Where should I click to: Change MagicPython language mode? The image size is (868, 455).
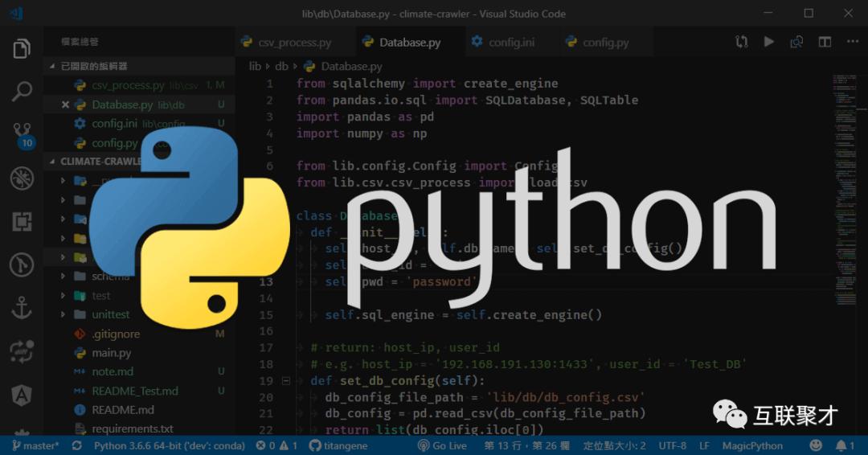(752, 445)
